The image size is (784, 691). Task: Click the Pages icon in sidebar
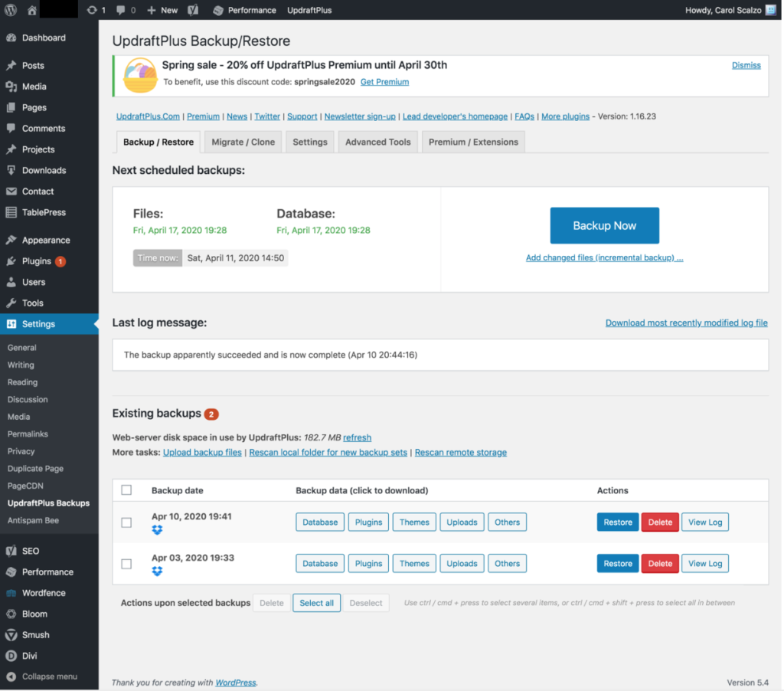point(11,107)
